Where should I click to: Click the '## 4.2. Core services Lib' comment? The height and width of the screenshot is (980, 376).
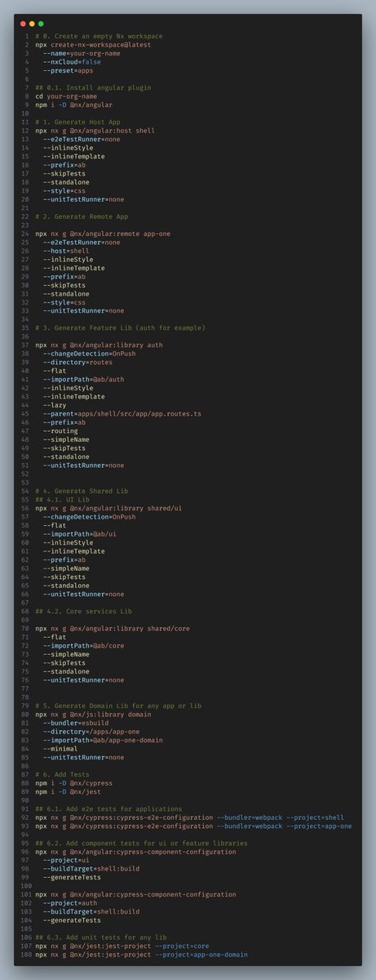click(84, 611)
